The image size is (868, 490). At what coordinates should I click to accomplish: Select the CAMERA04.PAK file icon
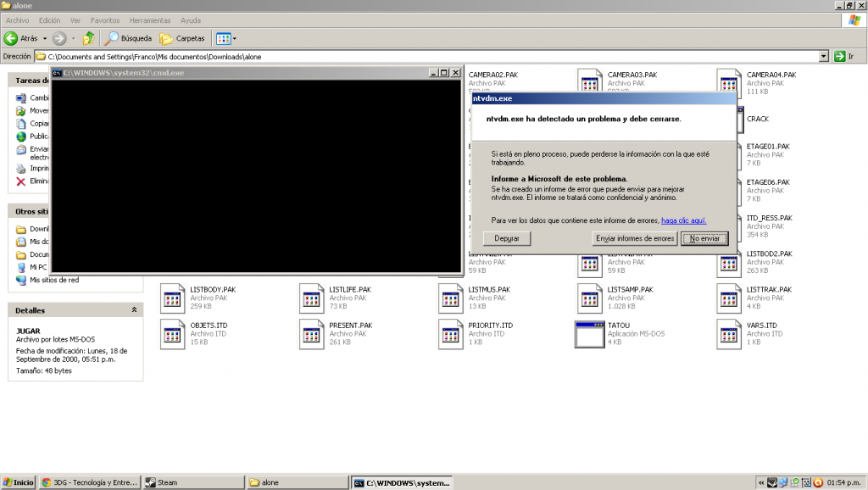coord(728,81)
